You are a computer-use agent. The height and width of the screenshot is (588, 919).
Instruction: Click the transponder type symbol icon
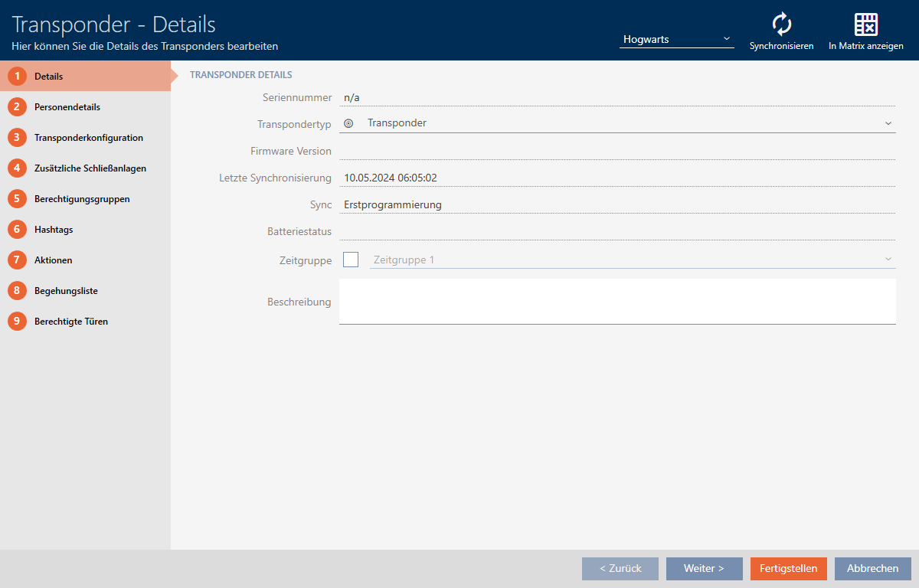[348, 123]
